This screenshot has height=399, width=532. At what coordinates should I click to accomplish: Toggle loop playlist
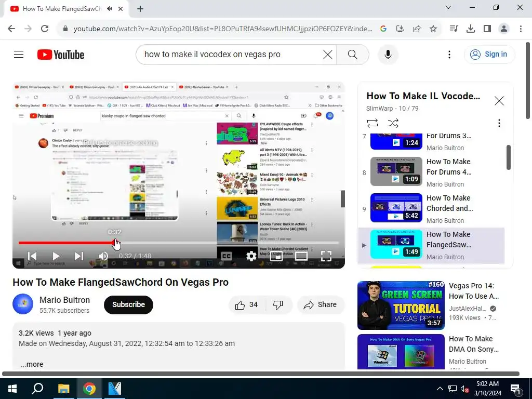click(x=372, y=123)
